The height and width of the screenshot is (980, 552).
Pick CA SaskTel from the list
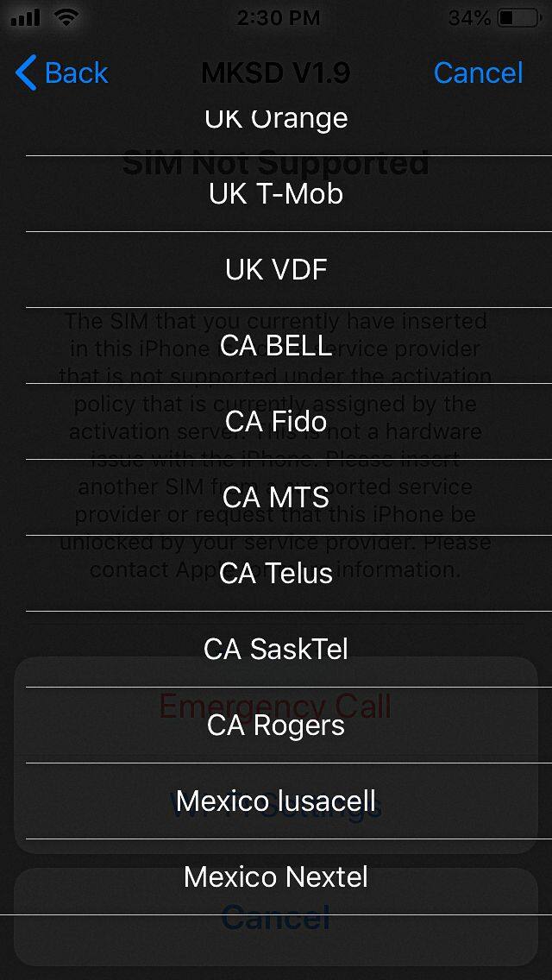[276, 650]
